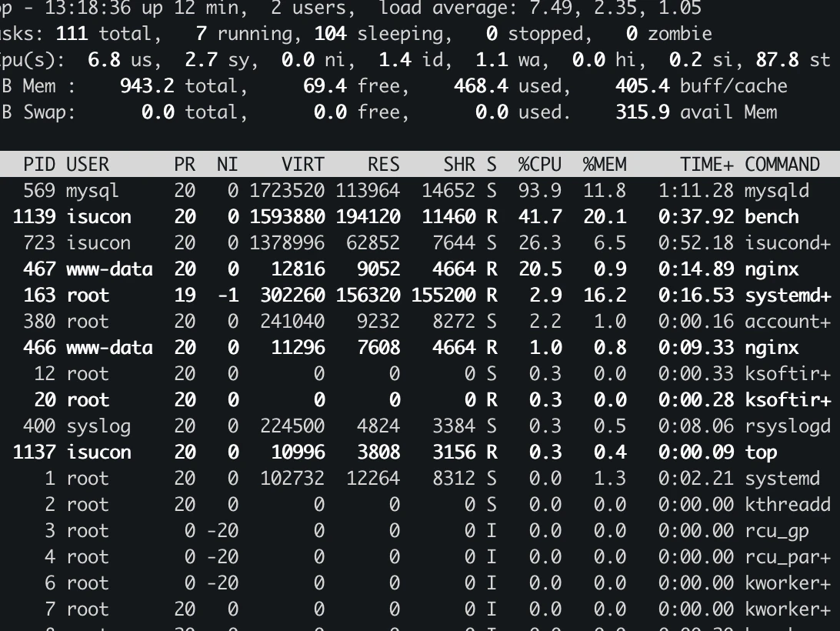Click "nginx" in the PID 466 row
Image resolution: width=840 pixels, height=631 pixels.
point(772,347)
